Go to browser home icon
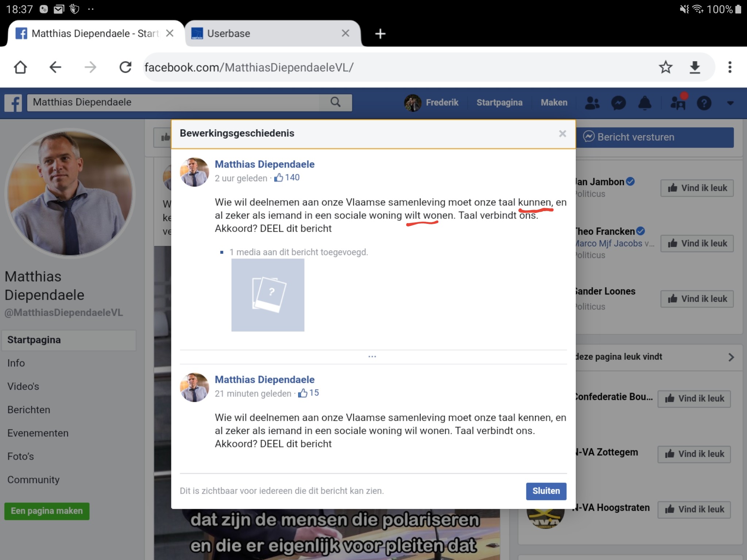 pyautogui.click(x=20, y=67)
